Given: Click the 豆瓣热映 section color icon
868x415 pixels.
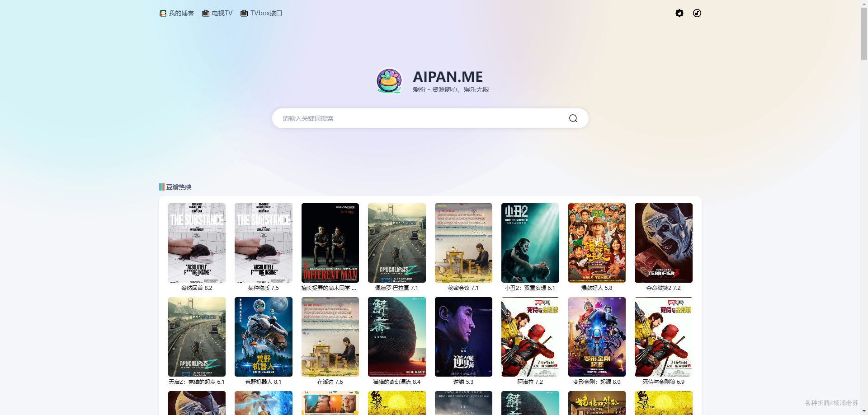Looking at the screenshot, I should pyautogui.click(x=162, y=187).
